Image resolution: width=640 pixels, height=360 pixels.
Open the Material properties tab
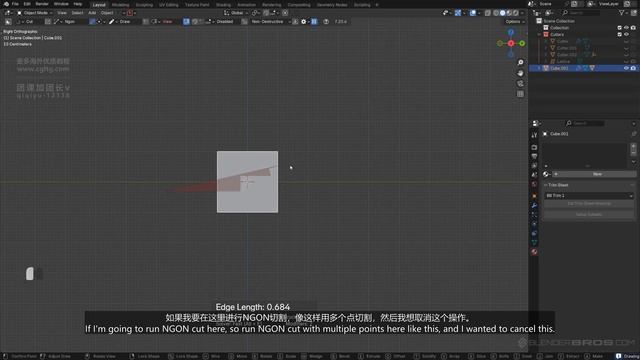(x=534, y=252)
